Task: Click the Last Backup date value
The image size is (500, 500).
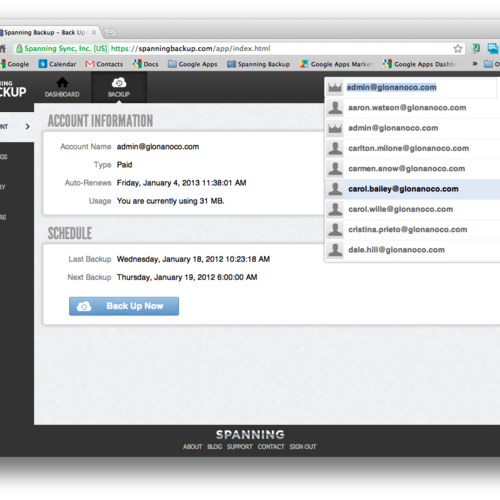Action: click(x=193, y=259)
